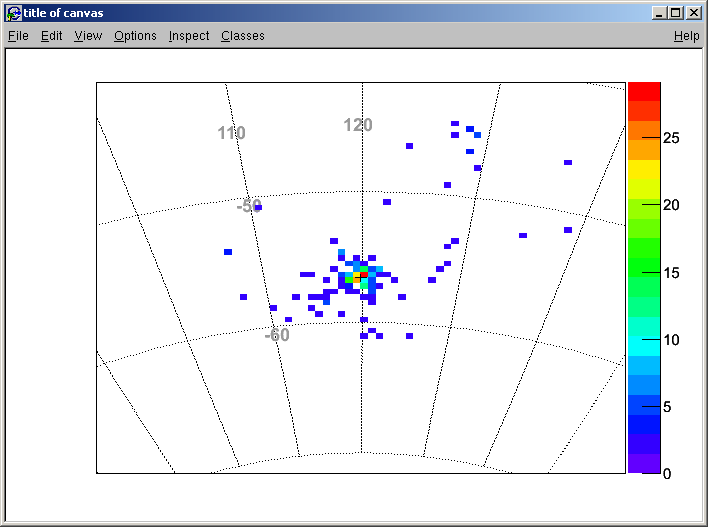Screen dimensions: 708x527
Task: Open the Help menu
Action: pyautogui.click(x=686, y=36)
